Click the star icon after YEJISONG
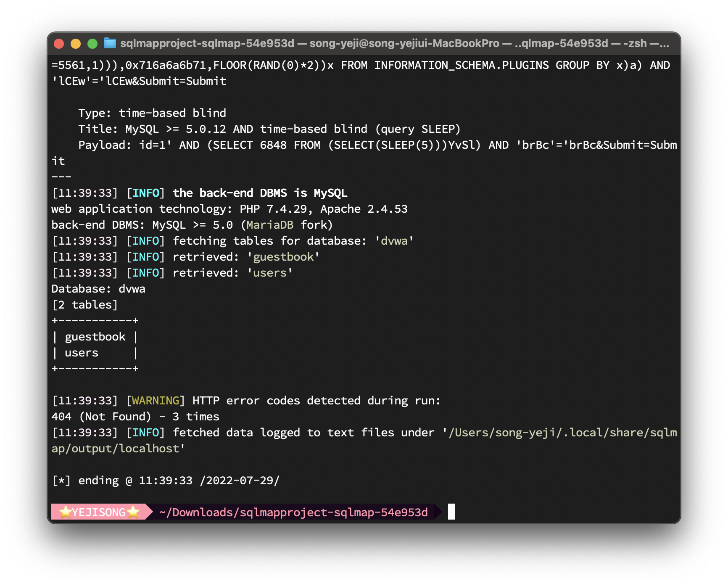 (133, 512)
